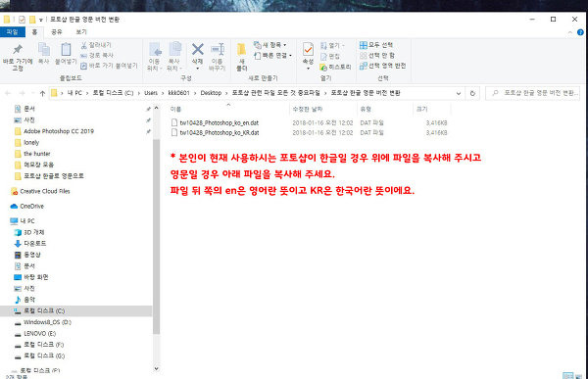588x379 pixels.
Task: Click Users in the address breadcrumb
Action: (151, 93)
